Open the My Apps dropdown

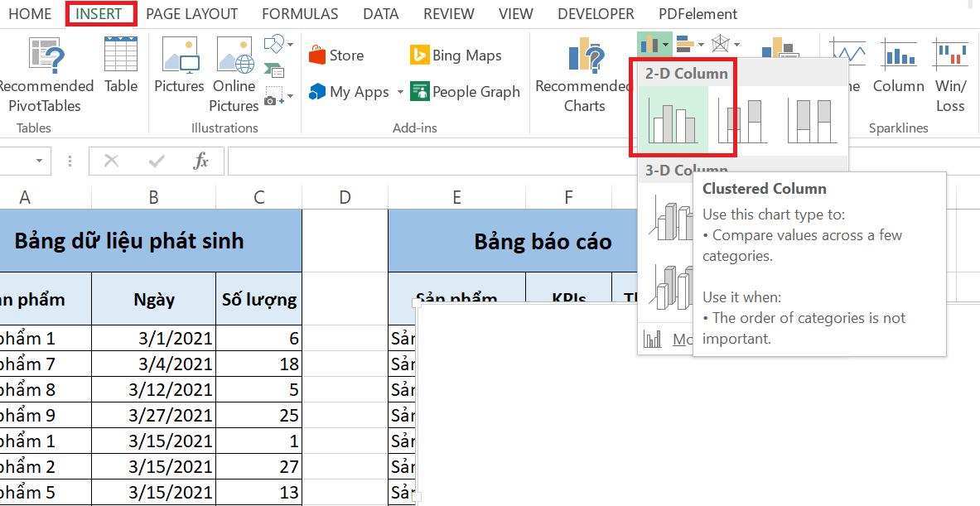[400, 92]
